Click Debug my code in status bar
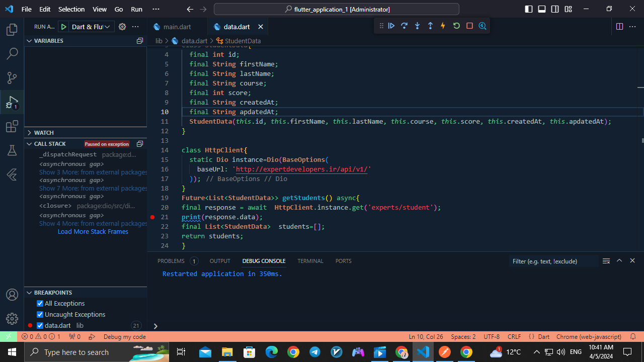This screenshot has width=644, height=362. (124, 337)
